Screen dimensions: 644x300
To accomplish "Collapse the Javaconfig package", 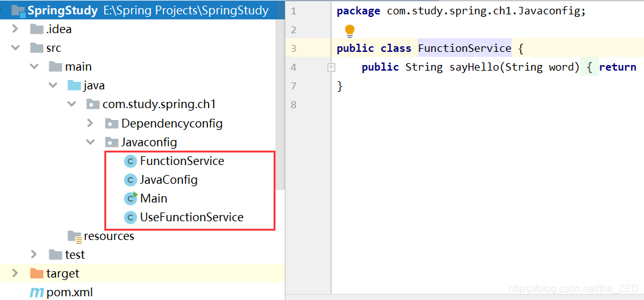I will click(x=91, y=142).
